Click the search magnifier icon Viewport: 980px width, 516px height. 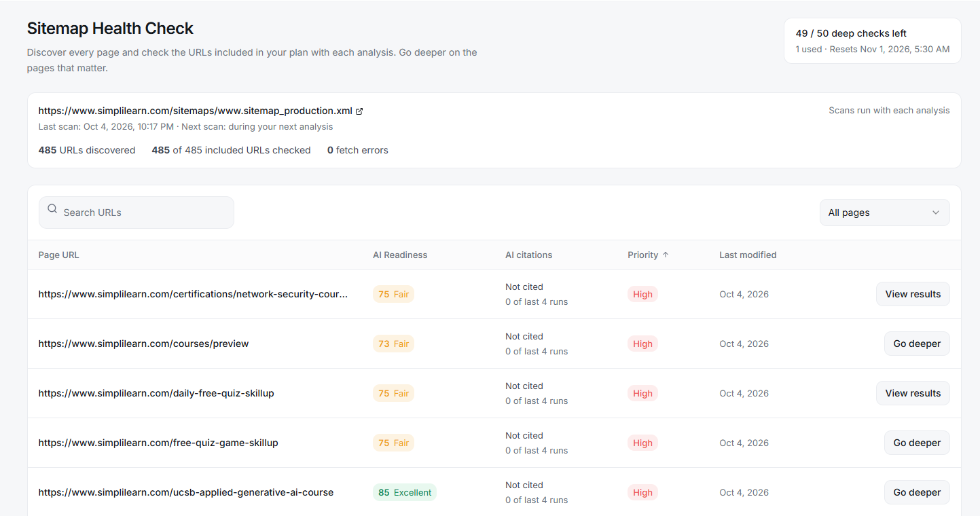[52, 209]
